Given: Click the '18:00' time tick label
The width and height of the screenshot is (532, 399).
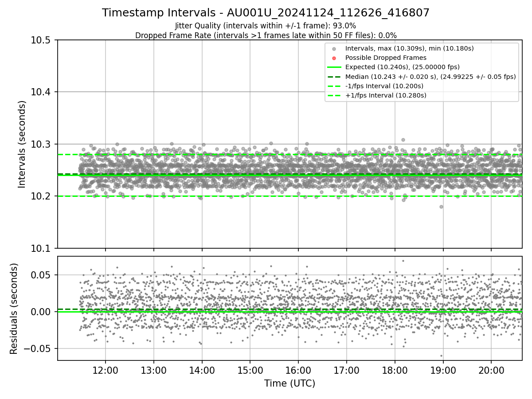Looking at the screenshot, I should (395, 370).
